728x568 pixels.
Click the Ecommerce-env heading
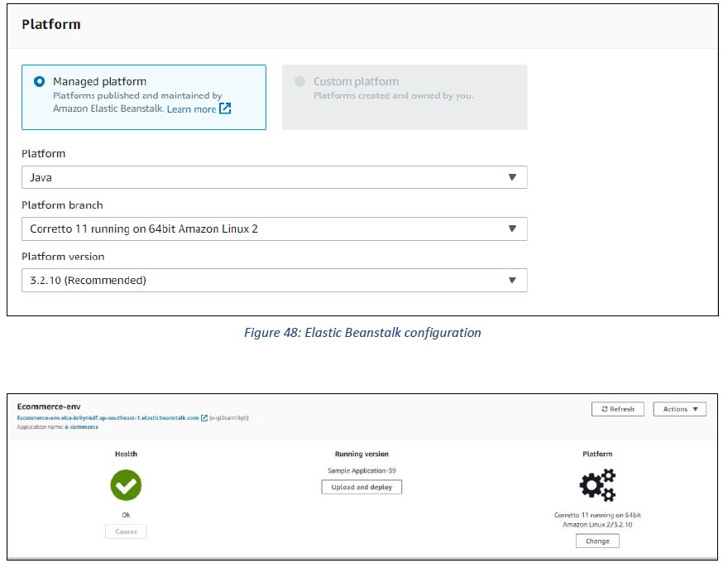click(49, 407)
